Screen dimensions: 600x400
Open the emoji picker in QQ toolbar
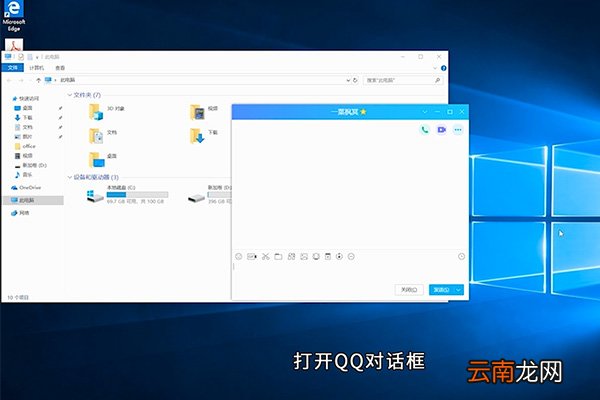239,256
